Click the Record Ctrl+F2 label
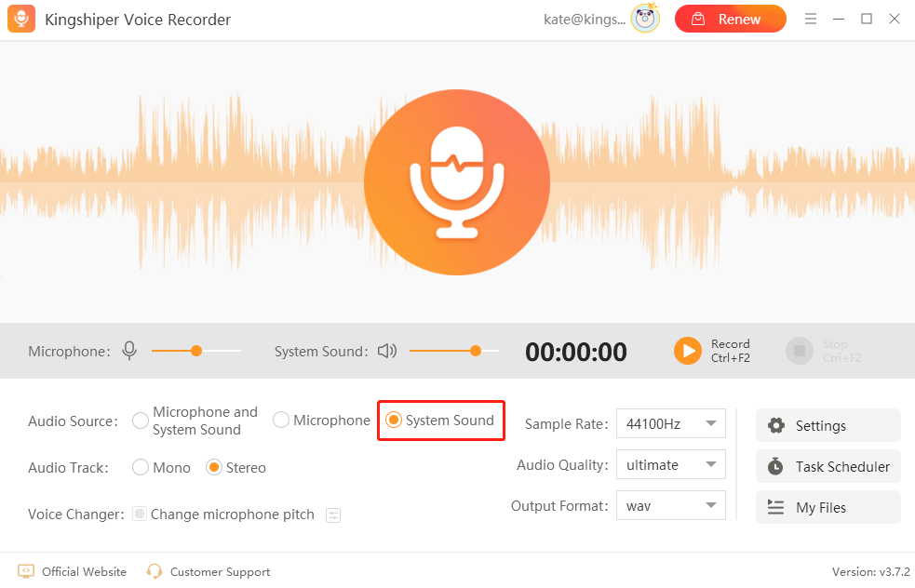This screenshot has width=915, height=588. coord(731,351)
